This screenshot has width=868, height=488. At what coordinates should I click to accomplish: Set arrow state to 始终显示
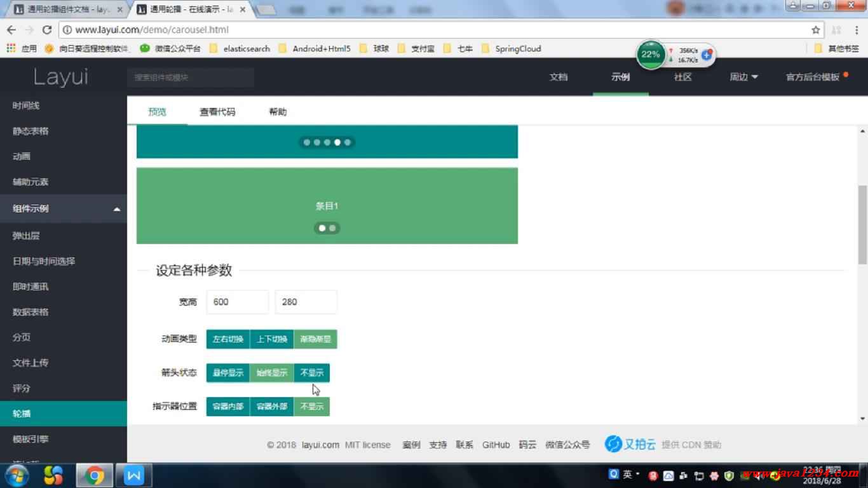[x=272, y=373]
